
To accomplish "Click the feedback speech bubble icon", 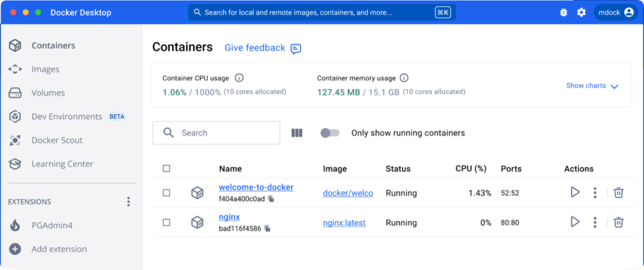I will tap(296, 49).
